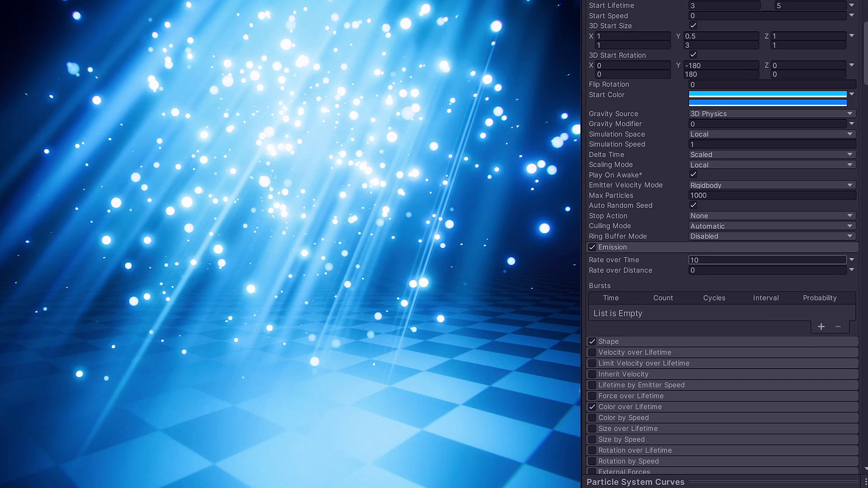Open Ring Buffer Mode dropdown
The height and width of the screenshot is (488, 868).
point(772,236)
